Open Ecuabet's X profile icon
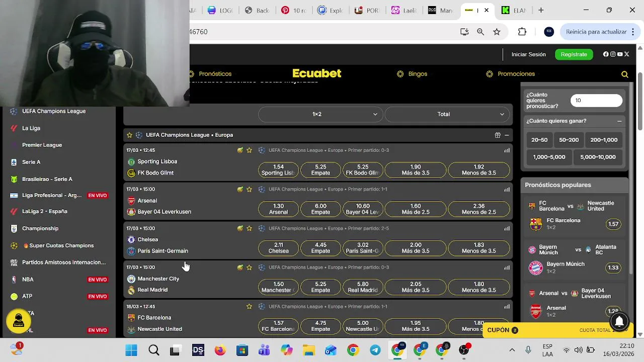The width and height of the screenshot is (644, 362). point(627,54)
